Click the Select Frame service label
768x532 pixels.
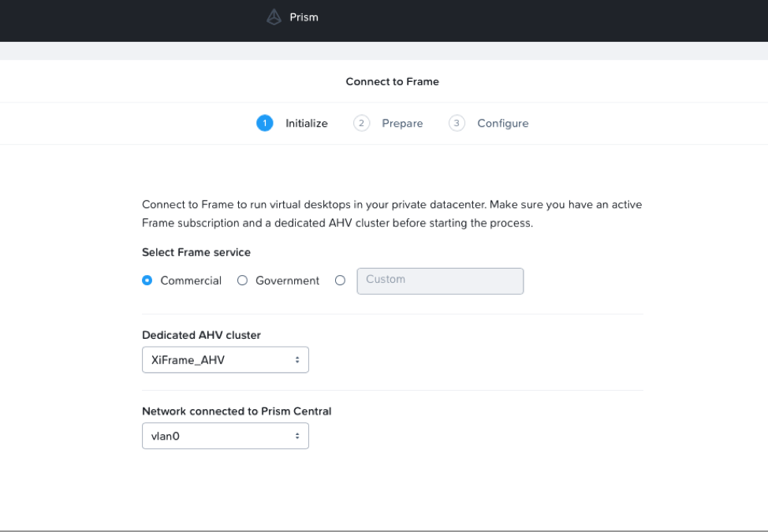click(196, 252)
